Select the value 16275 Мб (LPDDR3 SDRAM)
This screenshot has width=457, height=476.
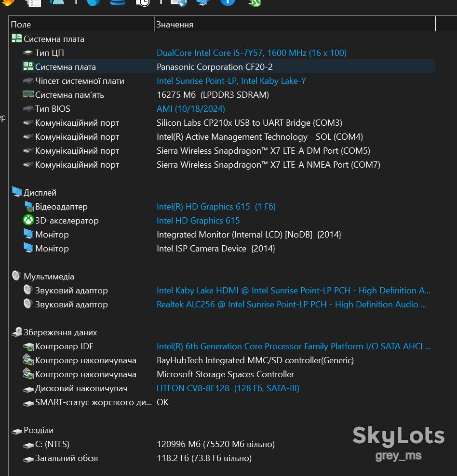point(213,95)
